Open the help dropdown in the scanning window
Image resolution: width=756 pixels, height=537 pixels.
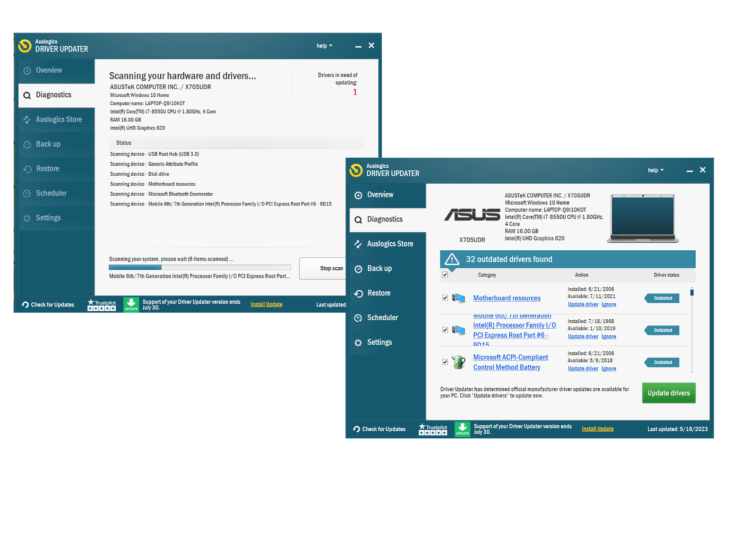(325, 46)
